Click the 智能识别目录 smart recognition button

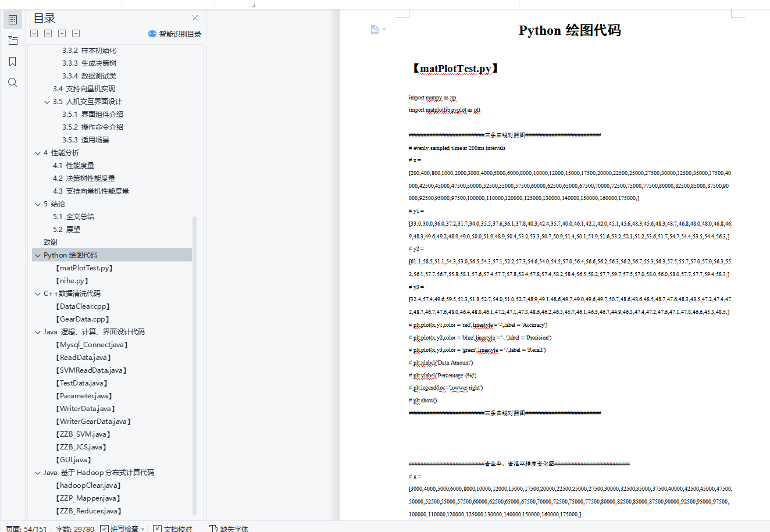pos(174,34)
